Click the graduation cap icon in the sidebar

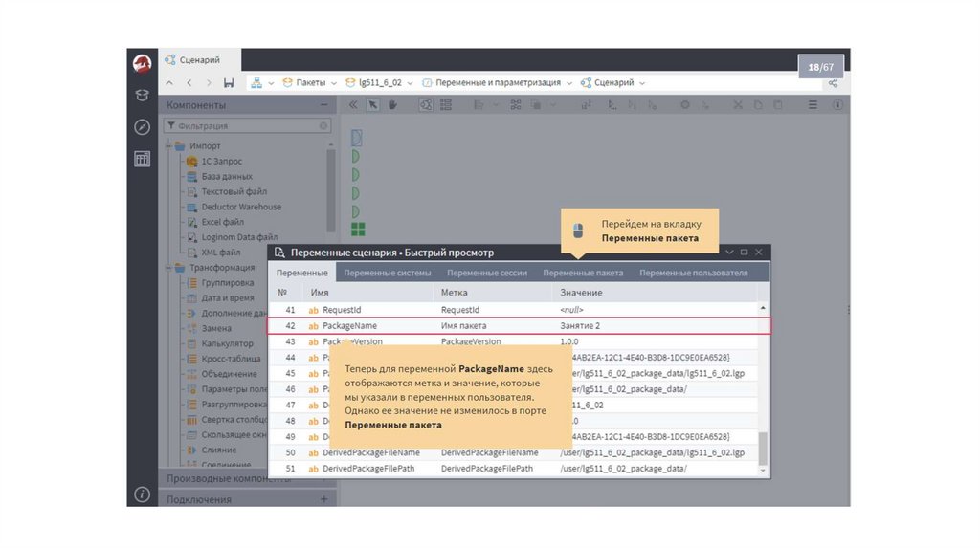[142, 95]
